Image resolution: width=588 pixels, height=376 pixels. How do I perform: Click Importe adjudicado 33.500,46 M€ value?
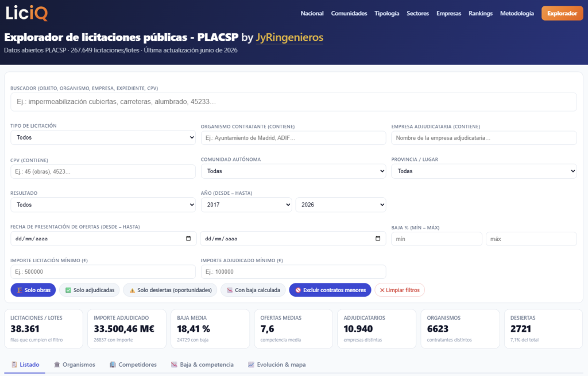(x=124, y=329)
